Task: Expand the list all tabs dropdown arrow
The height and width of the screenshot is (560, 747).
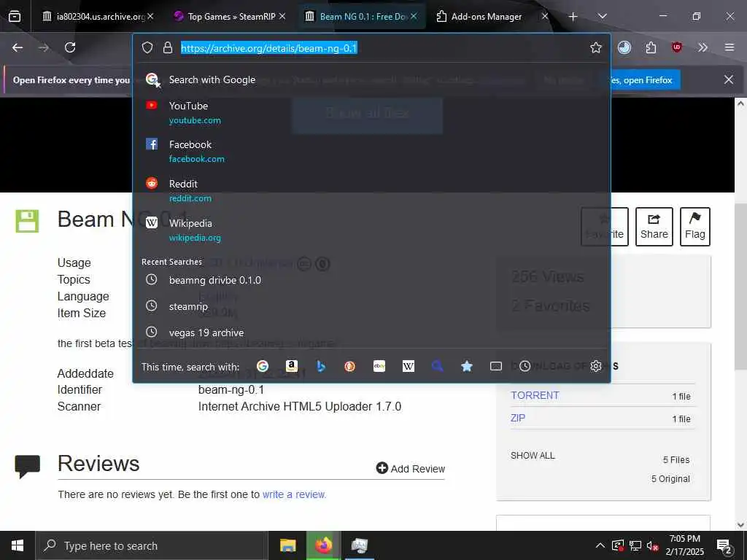Action: (602, 17)
